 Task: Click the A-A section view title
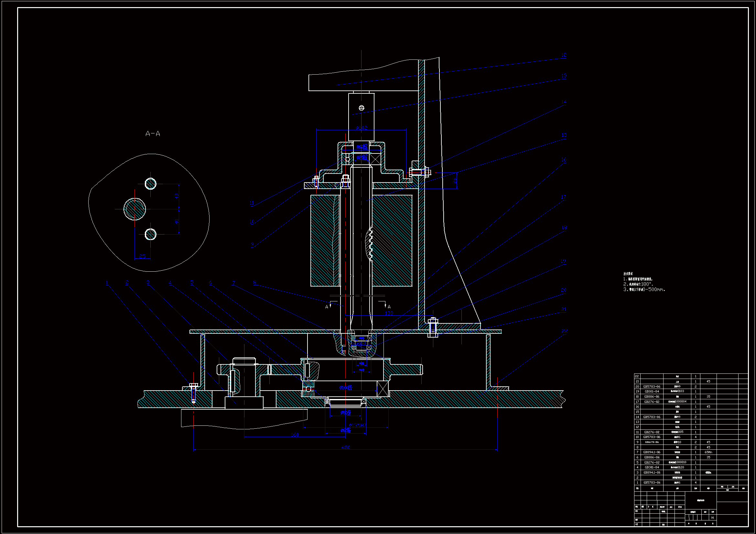click(x=153, y=134)
